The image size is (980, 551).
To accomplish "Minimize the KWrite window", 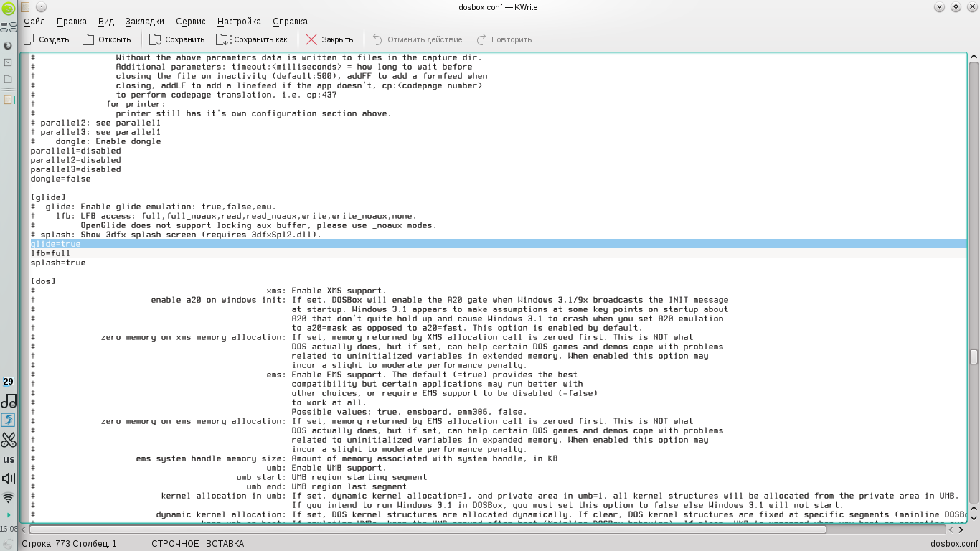I will click(x=938, y=7).
